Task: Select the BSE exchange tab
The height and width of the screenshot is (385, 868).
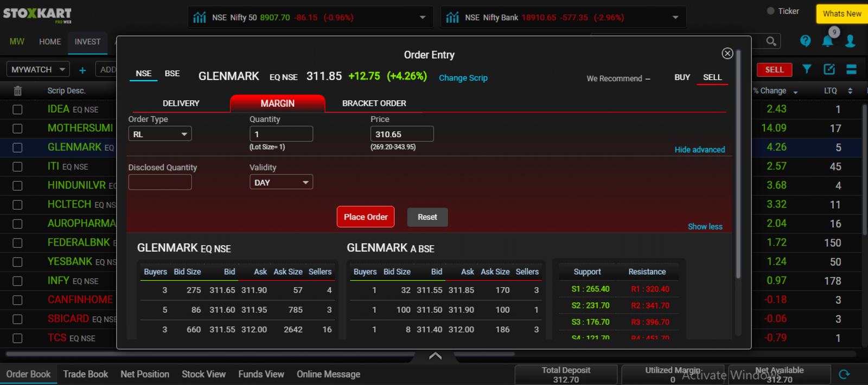Action: pyautogui.click(x=172, y=73)
